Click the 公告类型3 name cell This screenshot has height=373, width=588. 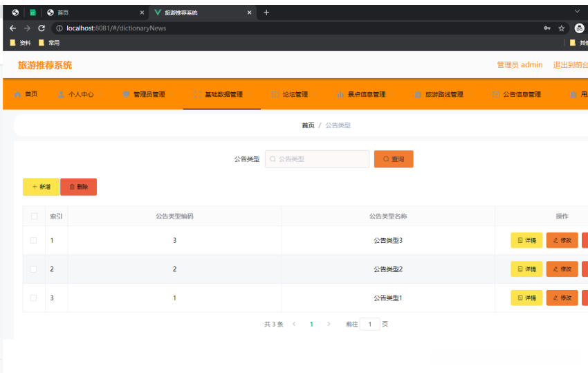pyautogui.click(x=388, y=241)
